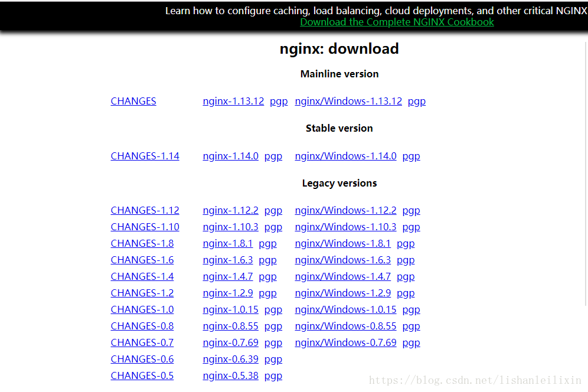
Task: Open CHANGES-1.4 link
Action: click(142, 276)
